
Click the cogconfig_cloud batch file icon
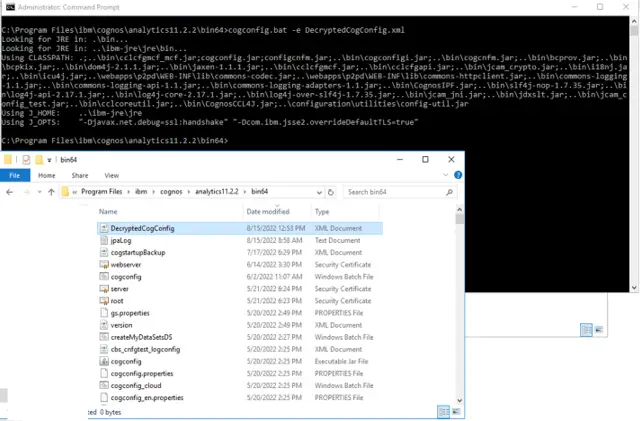104,385
